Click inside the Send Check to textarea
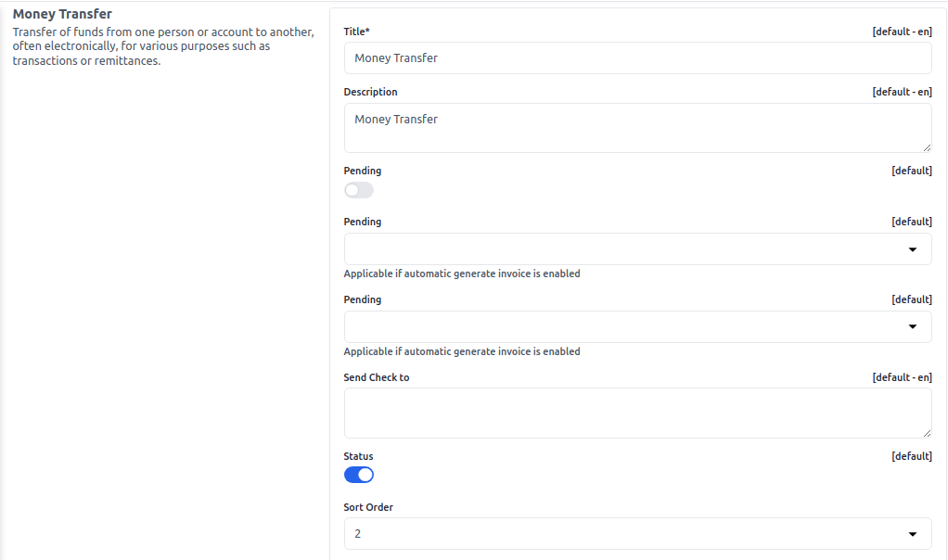 click(637, 413)
